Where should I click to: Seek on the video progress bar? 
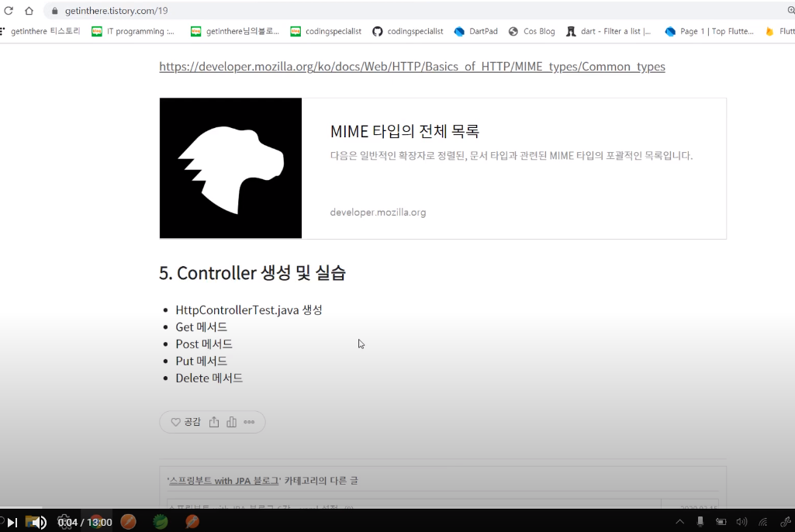[x=397, y=508]
